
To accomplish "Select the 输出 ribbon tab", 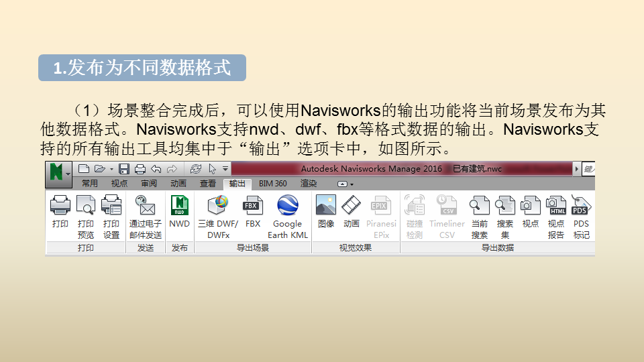I will (237, 184).
